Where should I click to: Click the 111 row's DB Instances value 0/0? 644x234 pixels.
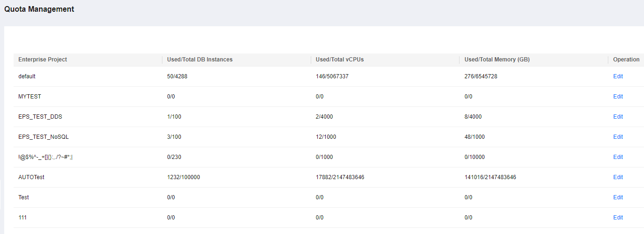tap(171, 218)
